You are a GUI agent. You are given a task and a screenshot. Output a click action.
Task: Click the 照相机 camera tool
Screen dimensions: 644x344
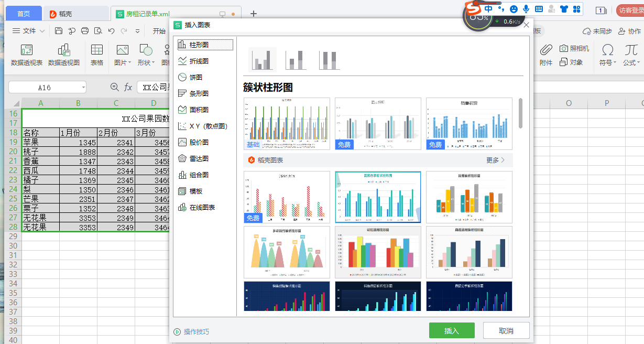[574, 48]
